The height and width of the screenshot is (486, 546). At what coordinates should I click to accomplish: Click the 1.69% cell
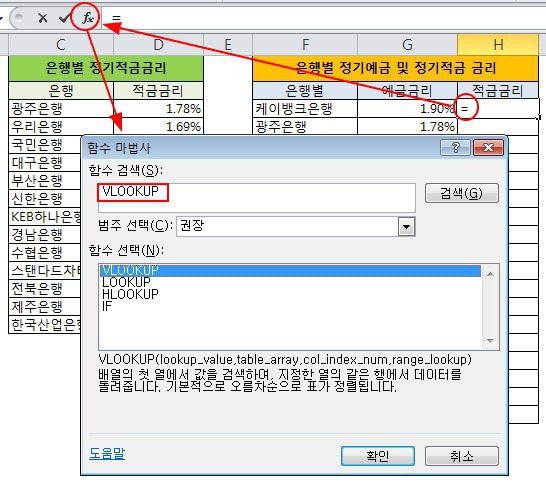tap(158, 126)
